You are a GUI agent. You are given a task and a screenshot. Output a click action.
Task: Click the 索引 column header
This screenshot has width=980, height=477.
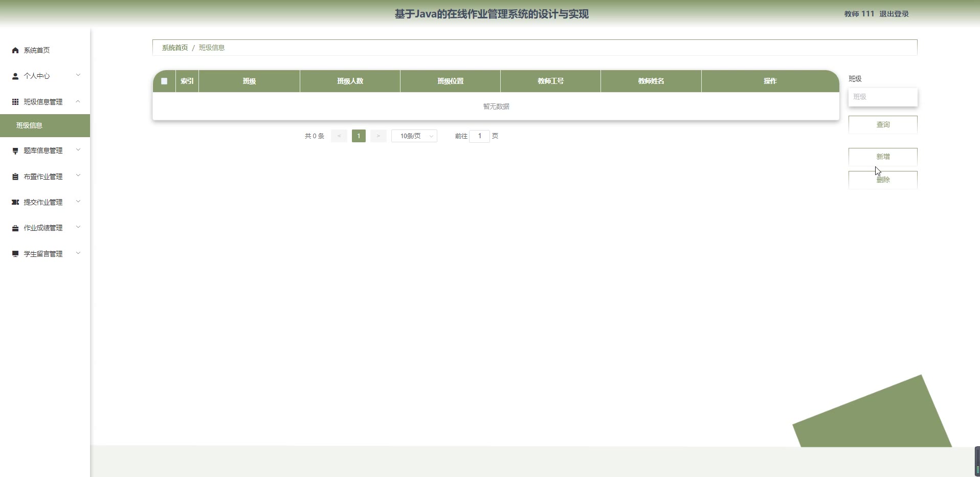[187, 81]
